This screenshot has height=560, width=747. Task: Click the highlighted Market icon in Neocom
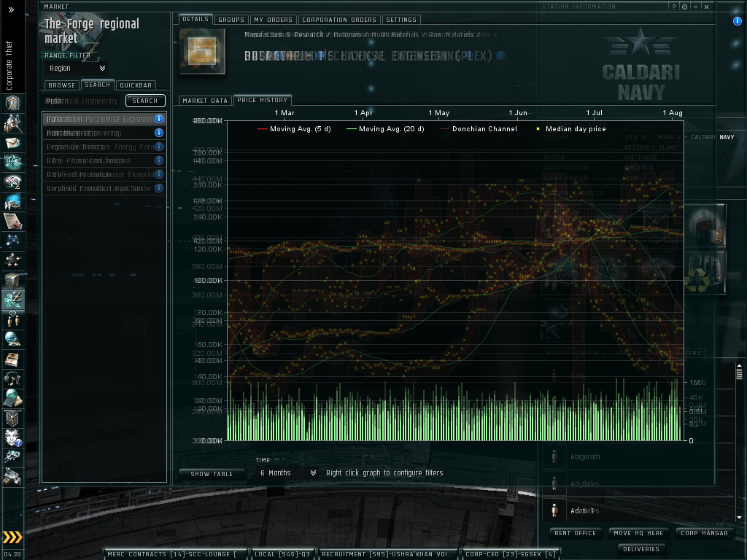click(x=12, y=300)
